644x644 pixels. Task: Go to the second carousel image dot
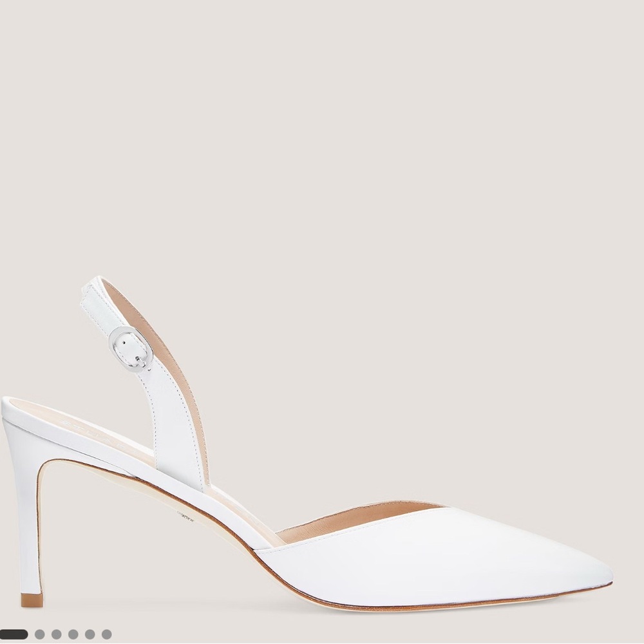pos(40,634)
